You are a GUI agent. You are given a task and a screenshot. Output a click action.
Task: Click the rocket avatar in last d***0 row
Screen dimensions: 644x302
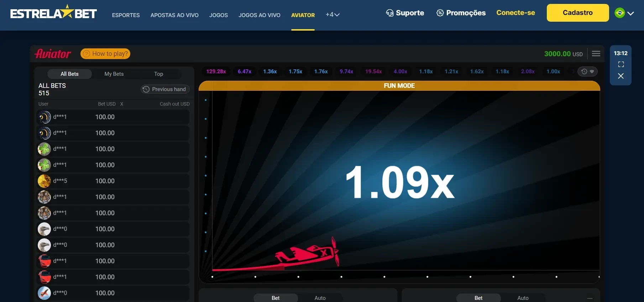(44, 293)
